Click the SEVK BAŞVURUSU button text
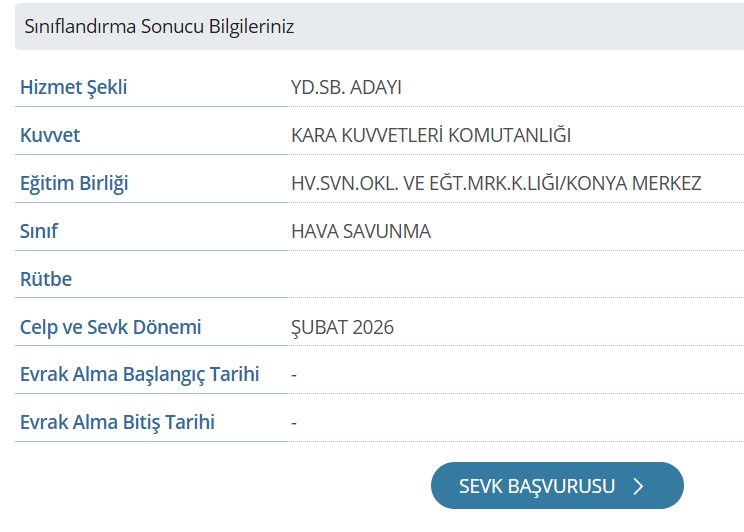 click(537, 487)
